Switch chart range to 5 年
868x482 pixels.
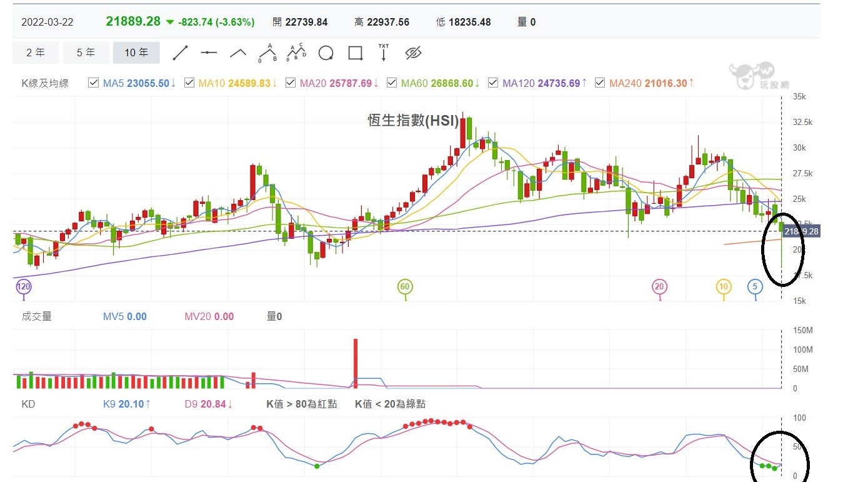[86, 53]
